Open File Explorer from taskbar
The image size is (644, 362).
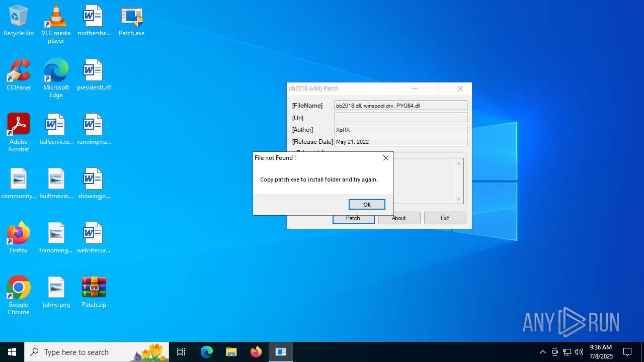pos(231,352)
